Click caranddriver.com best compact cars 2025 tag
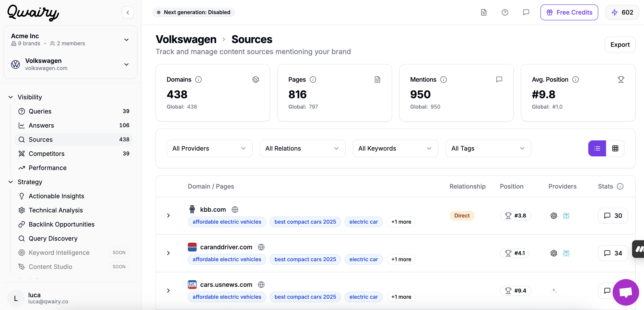 point(305,259)
